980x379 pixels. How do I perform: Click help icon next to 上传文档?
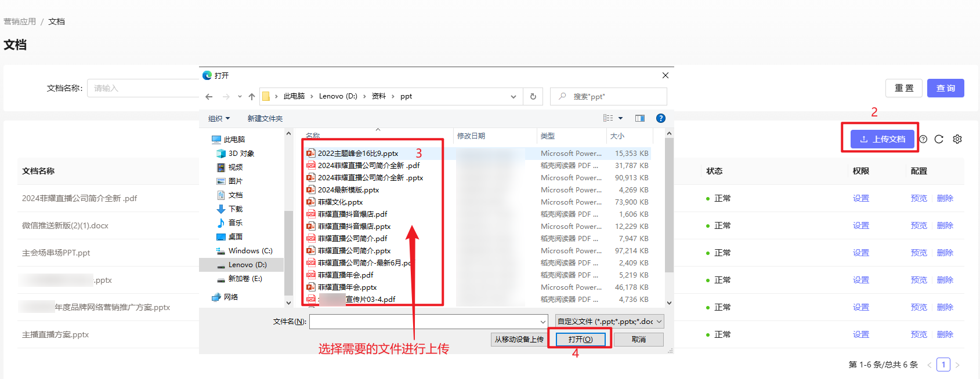[x=923, y=139]
